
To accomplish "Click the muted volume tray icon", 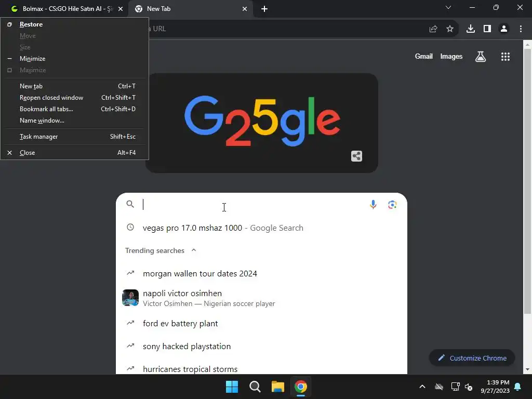I will (x=469, y=387).
